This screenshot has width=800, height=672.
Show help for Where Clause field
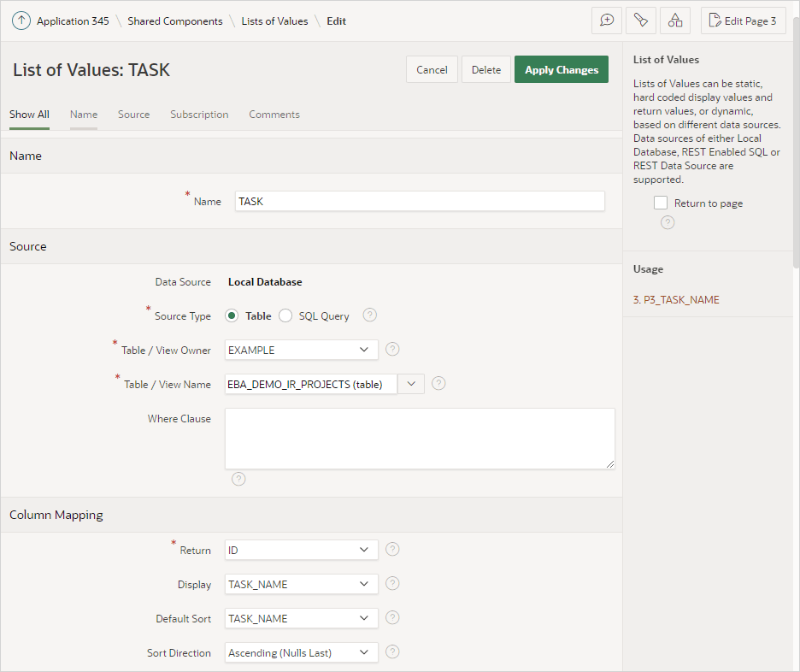coord(238,479)
